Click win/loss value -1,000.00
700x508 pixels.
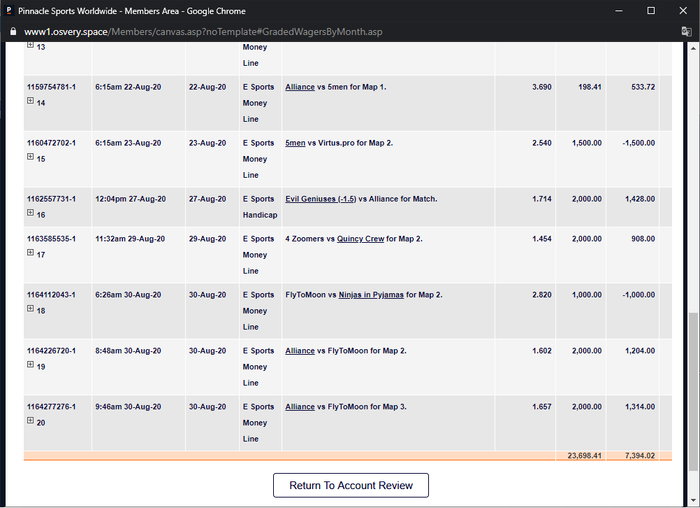pyautogui.click(x=638, y=295)
